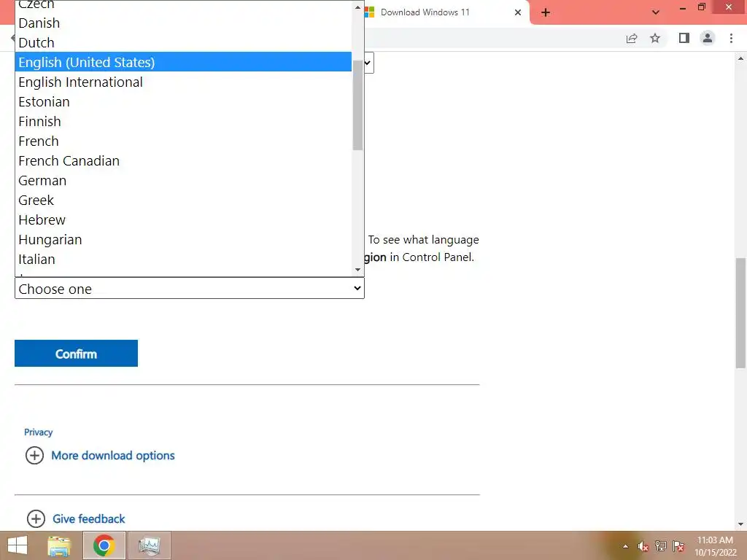Open the resource monitor taskbar app
The height and width of the screenshot is (560, 747).
pyautogui.click(x=149, y=545)
